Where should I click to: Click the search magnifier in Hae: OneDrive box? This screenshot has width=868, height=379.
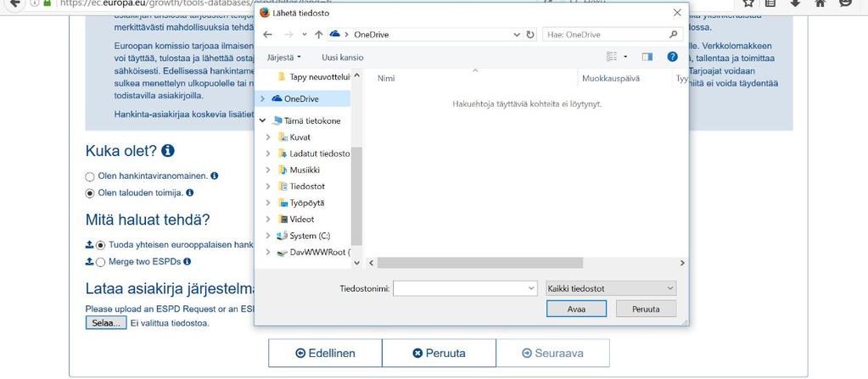coord(673,34)
